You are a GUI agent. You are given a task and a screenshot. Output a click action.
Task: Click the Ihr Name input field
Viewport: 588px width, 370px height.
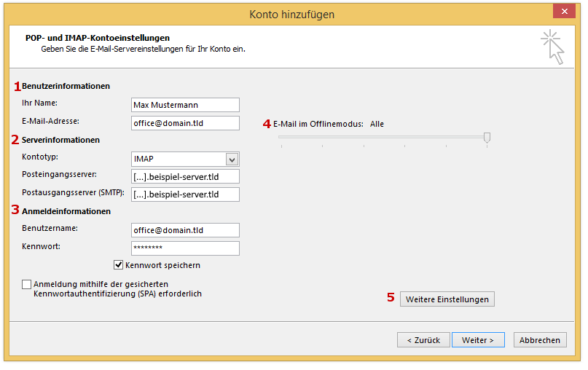pos(185,105)
